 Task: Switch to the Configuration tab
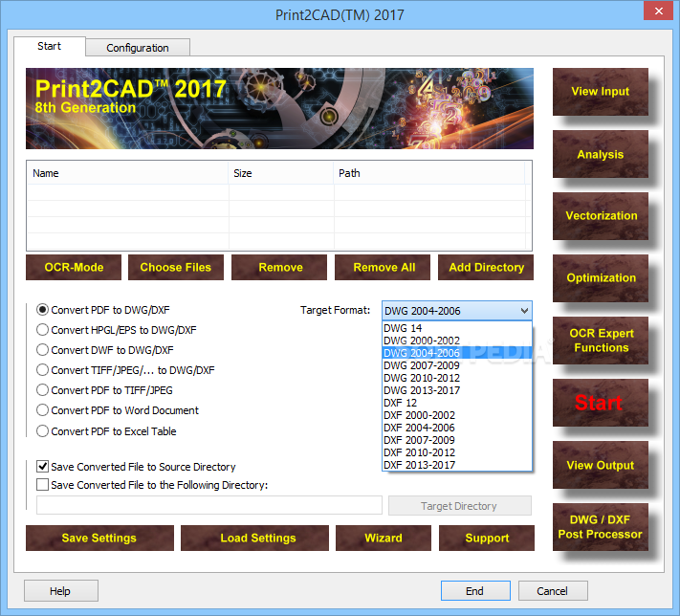point(138,48)
